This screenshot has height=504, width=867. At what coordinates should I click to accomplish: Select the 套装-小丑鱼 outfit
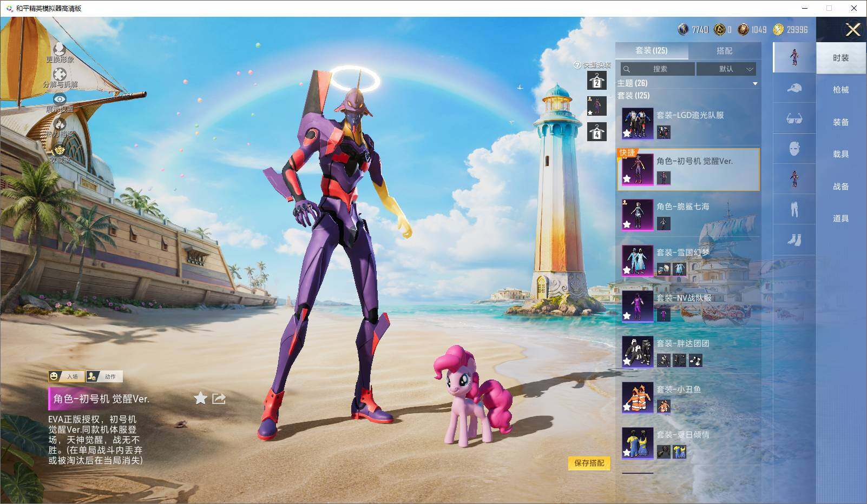coord(688,397)
